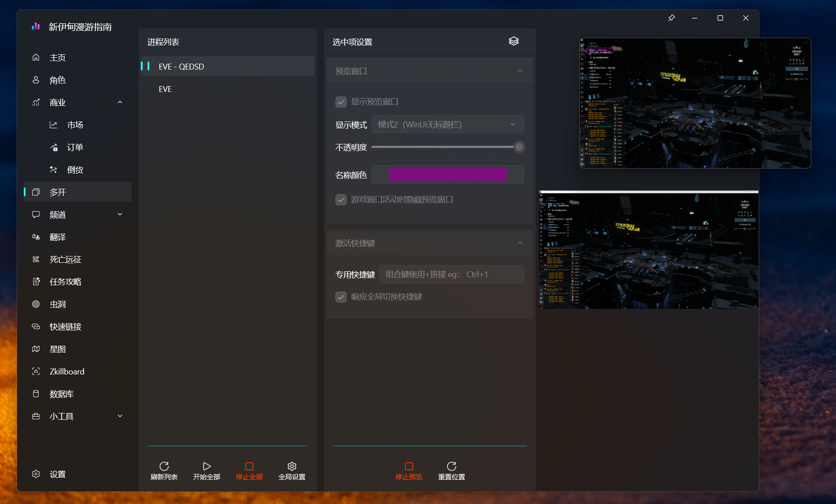Select the plain EVE process row
The width and height of the screenshot is (836, 504).
coord(227,89)
